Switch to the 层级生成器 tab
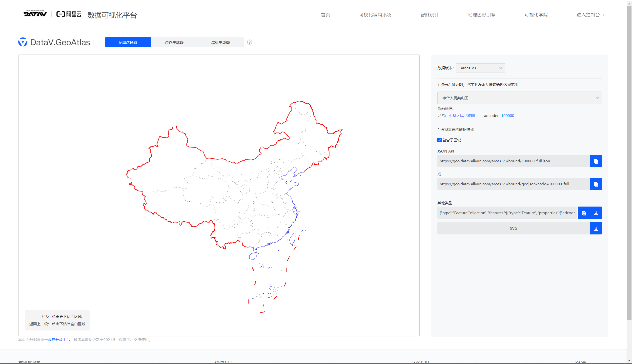The image size is (632, 364). click(221, 42)
